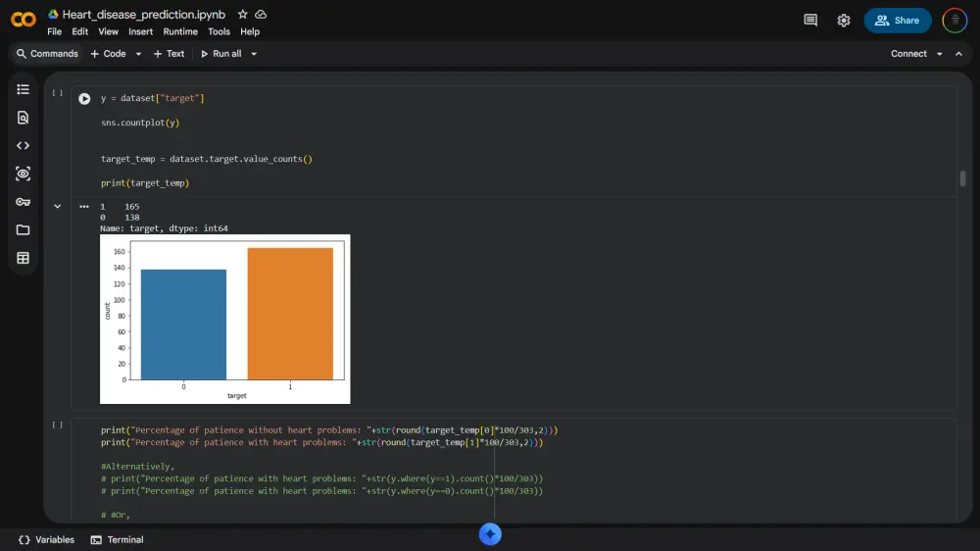This screenshot has height=551, width=980.
Task: Open the Help menu
Action: pyautogui.click(x=250, y=31)
